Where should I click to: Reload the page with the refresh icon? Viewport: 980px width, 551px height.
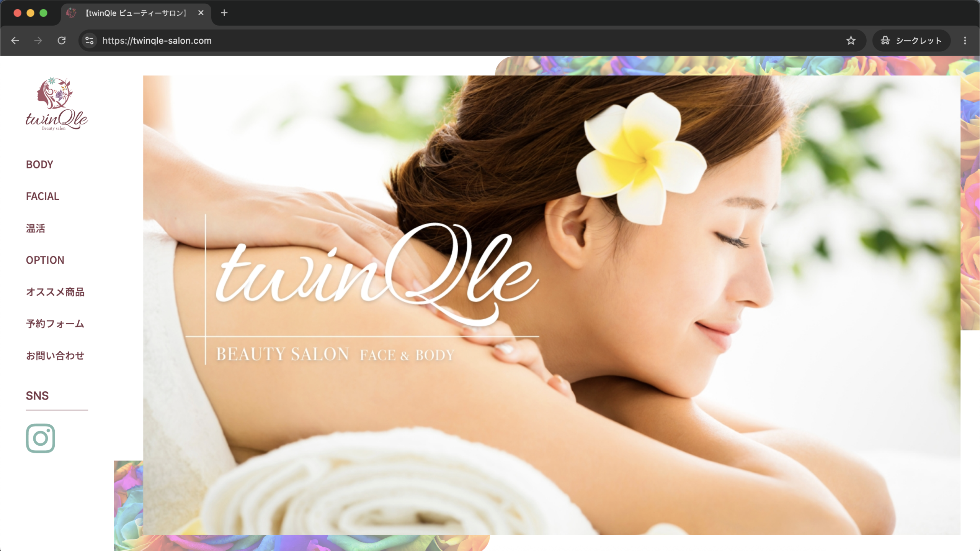point(62,41)
